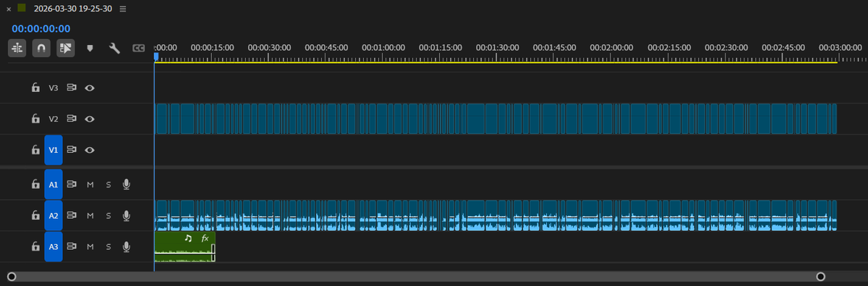This screenshot has height=286, width=868.
Task: Solo track A3 with the S button
Action: (109, 246)
